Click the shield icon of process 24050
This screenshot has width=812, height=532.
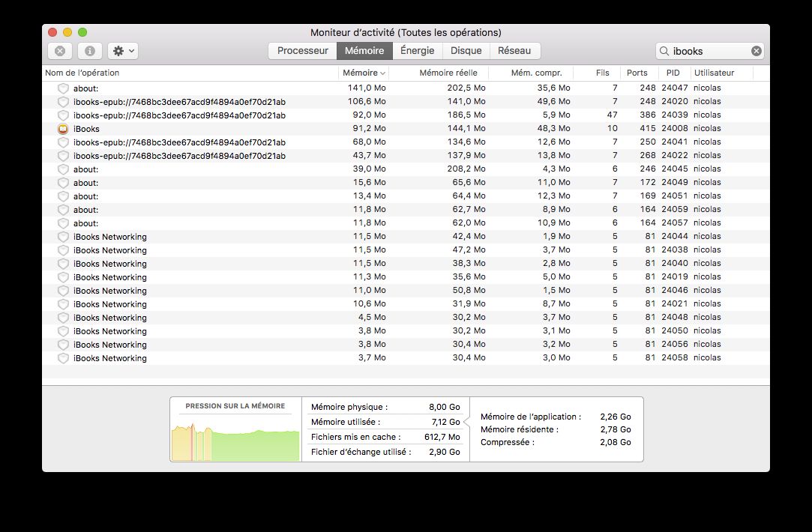63,330
